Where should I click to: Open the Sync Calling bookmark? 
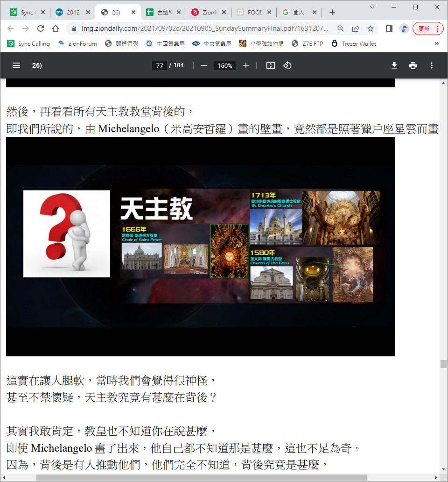[28, 43]
